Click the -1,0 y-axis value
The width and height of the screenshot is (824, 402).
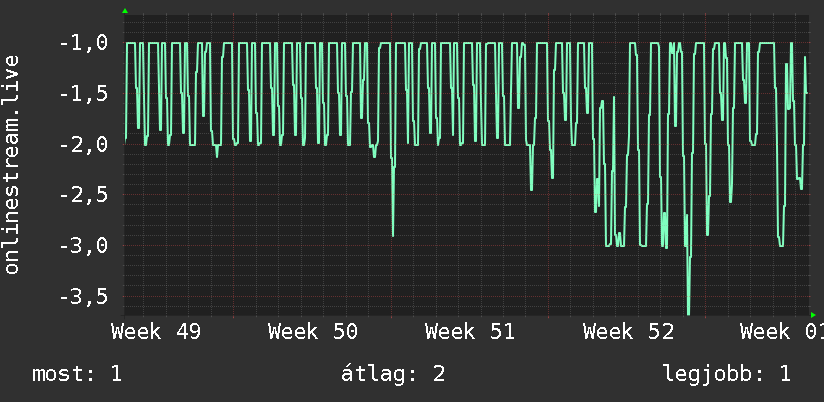click(x=84, y=43)
